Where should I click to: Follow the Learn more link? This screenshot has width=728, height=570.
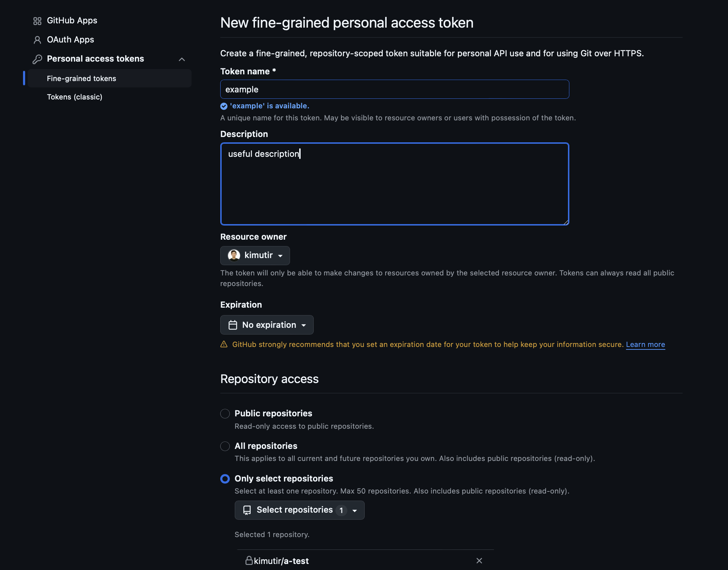click(x=645, y=344)
